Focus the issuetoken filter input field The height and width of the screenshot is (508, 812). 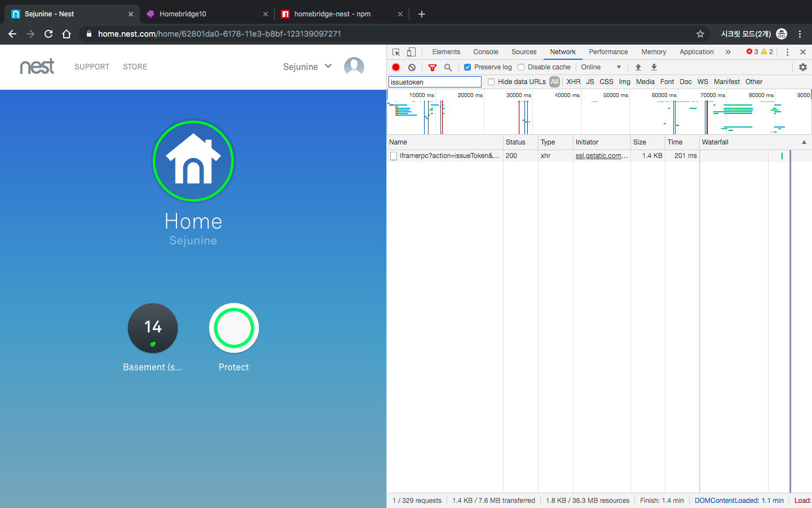click(x=435, y=82)
